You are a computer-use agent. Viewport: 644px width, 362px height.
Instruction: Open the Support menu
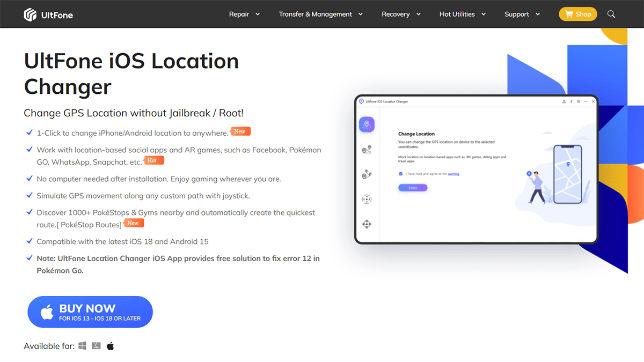pos(522,14)
